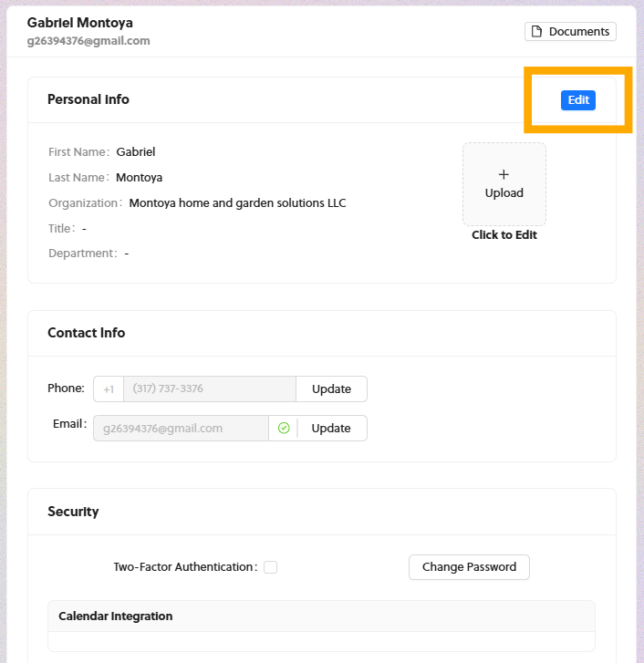The image size is (644, 663).
Task: Click the green email verified checkmark icon
Action: coord(284,428)
